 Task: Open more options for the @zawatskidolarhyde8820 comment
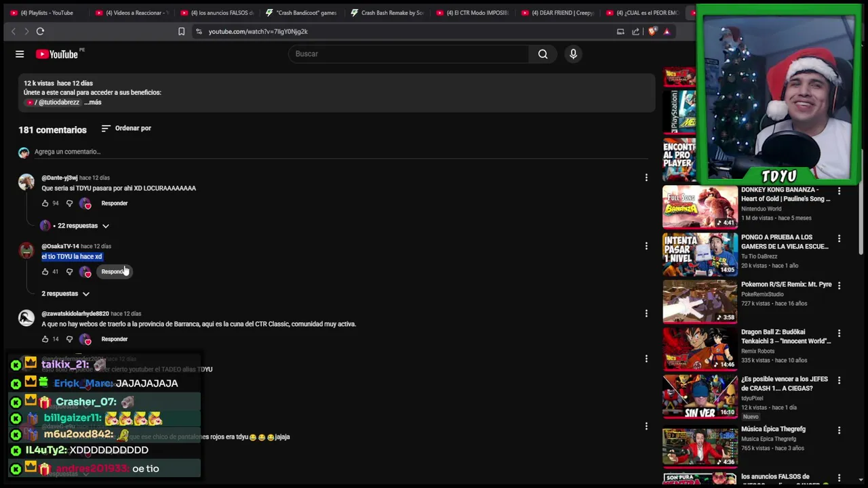[x=646, y=314]
